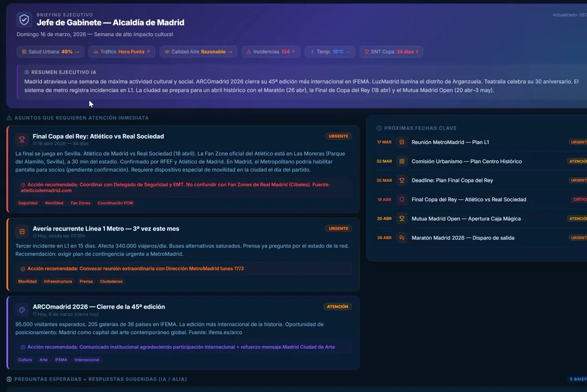Click the shield logo beside Jefe de Gabinete
This screenshot has width=587, height=392.
[24, 20]
